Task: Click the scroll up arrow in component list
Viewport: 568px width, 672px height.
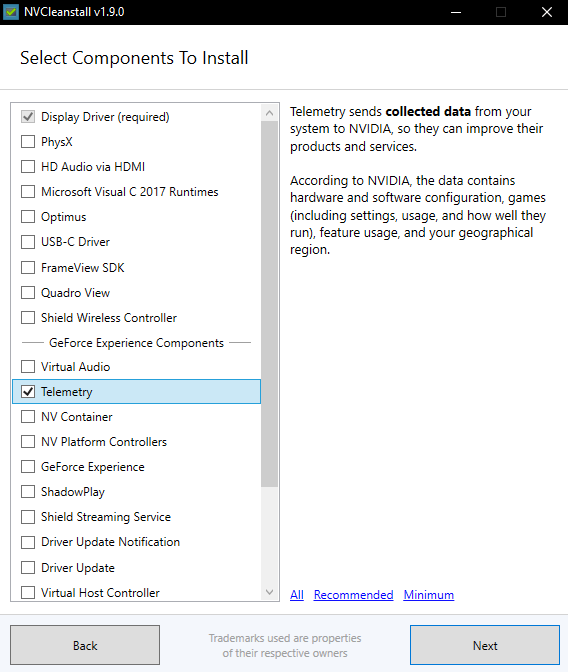Action: pos(269,113)
